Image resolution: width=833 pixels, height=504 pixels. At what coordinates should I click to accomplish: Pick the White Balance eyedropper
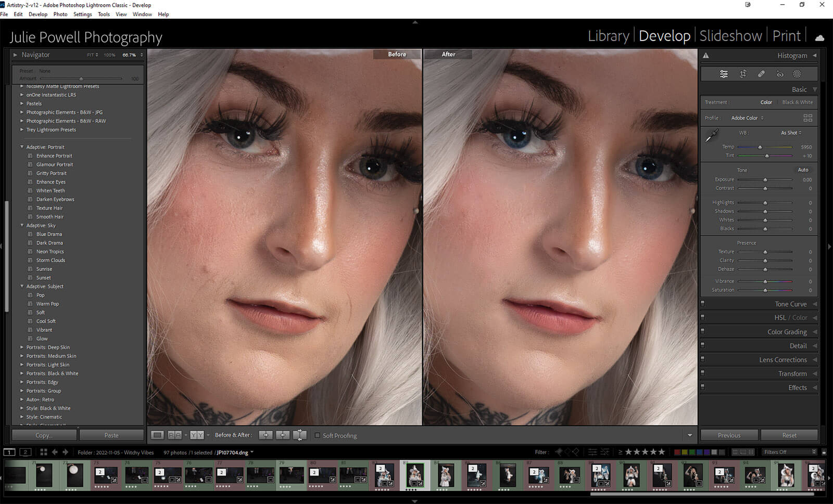[x=712, y=136]
